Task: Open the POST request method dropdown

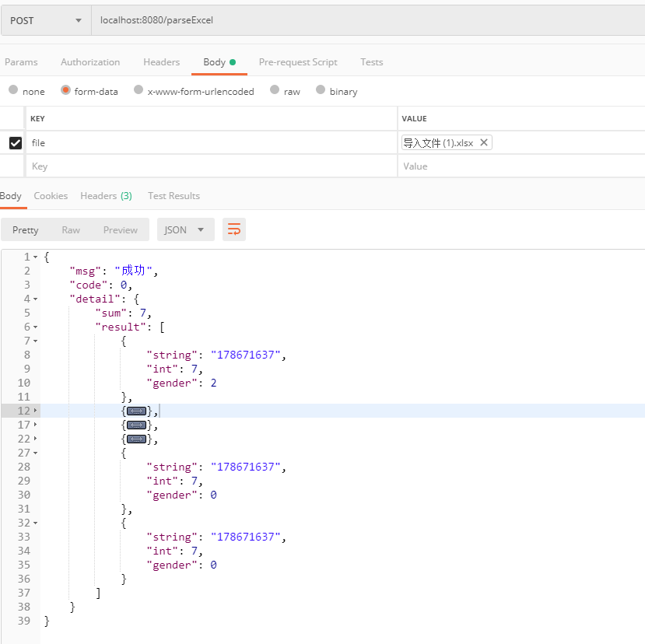Action: 44,20
